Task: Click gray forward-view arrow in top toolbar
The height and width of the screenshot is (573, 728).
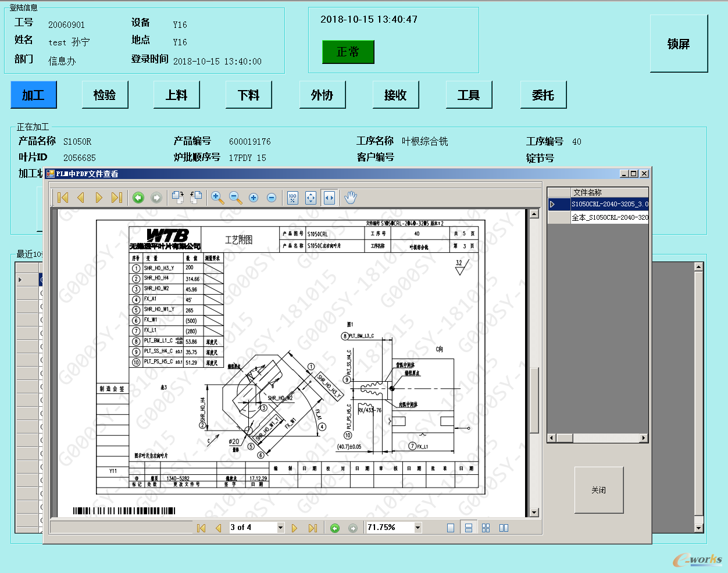Action: click(156, 198)
